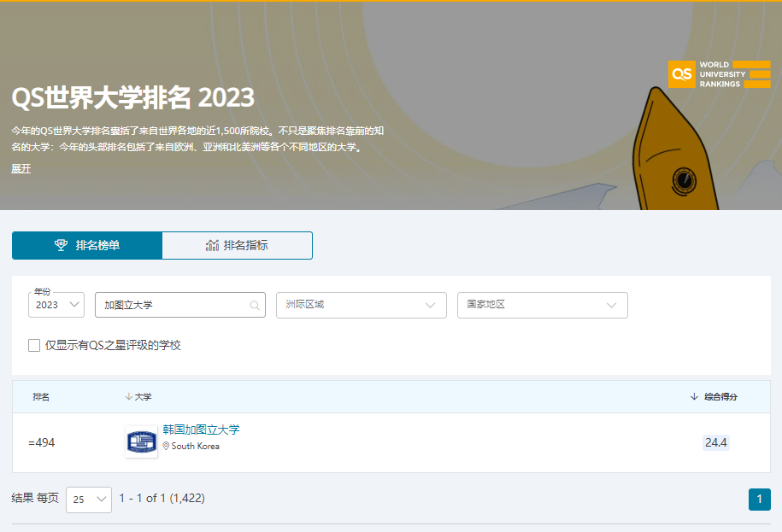Click the QS世界大学排名 2023 heading
The image size is (782, 532).
pyautogui.click(x=133, y=97)
